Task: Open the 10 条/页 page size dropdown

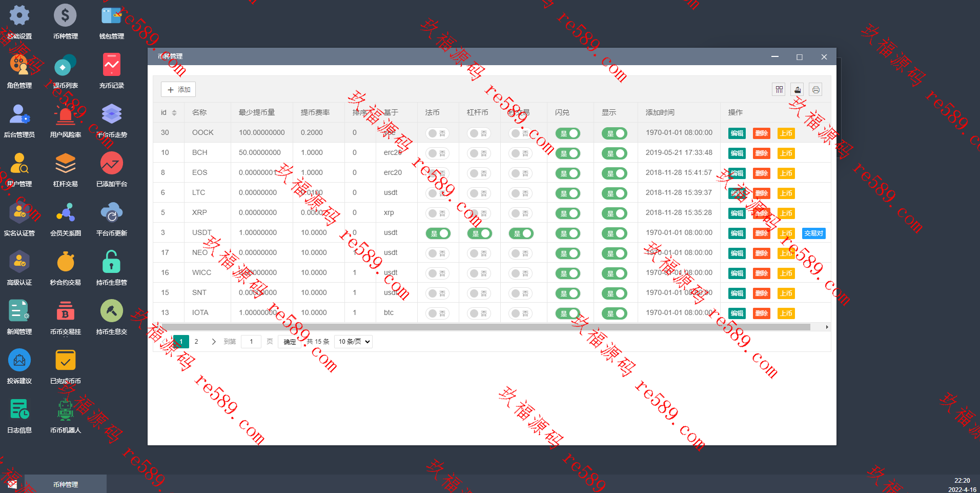Action: coord(353,342)
